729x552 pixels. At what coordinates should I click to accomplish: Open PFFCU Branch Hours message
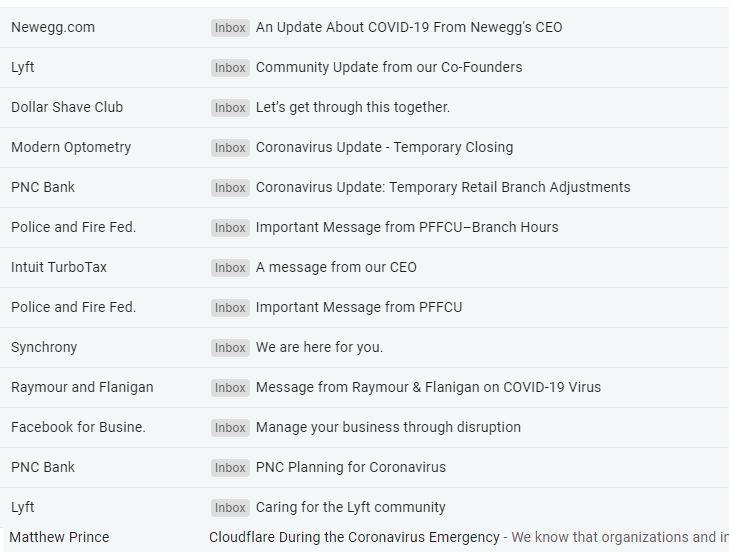click(x=407, y=227)
